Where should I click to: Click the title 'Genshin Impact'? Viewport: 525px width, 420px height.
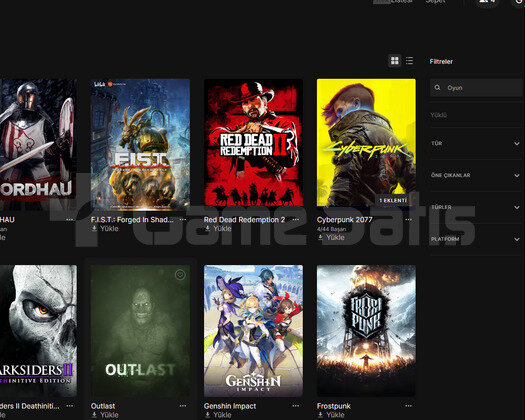tap(230, 406)
